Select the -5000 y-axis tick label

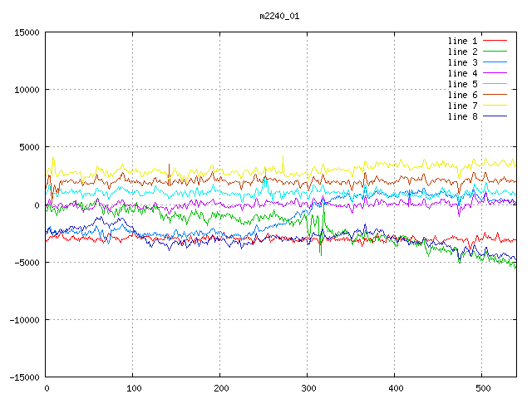[x=27, y=263]
